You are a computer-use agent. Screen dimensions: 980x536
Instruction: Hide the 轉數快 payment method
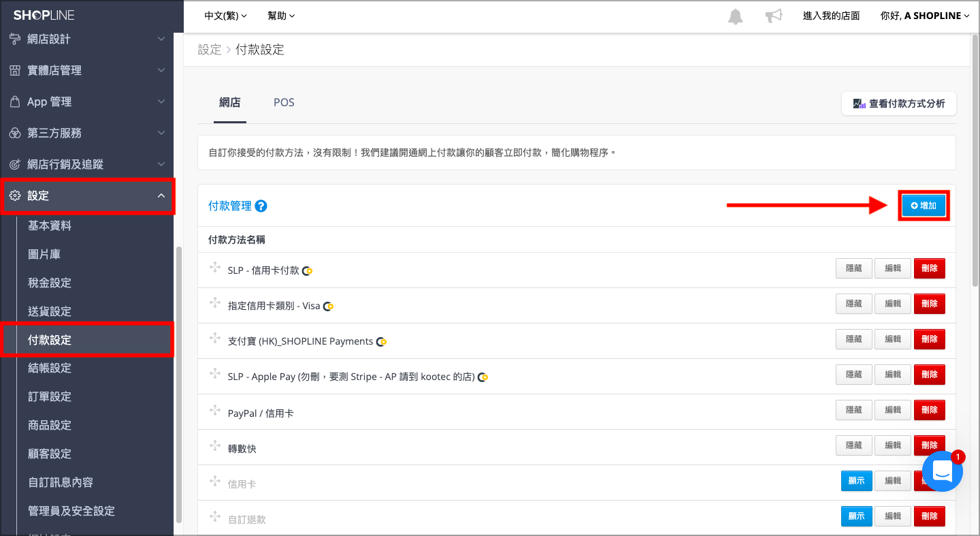(x=853, y=445)
